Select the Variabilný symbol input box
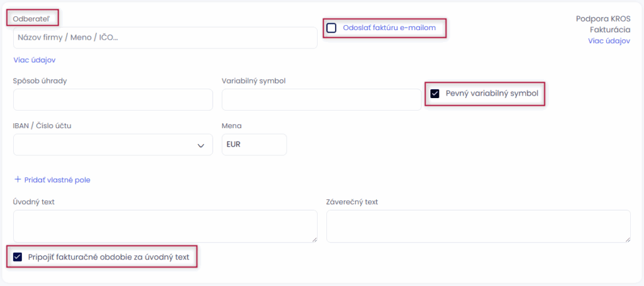This screenshot has width=644, height=286. (x=321, y=99)
